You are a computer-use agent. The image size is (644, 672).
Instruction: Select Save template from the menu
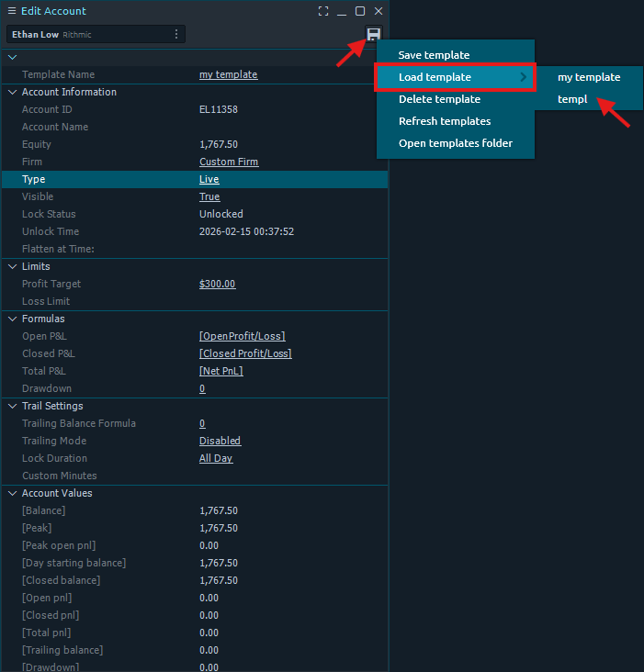tap(434, 55)
